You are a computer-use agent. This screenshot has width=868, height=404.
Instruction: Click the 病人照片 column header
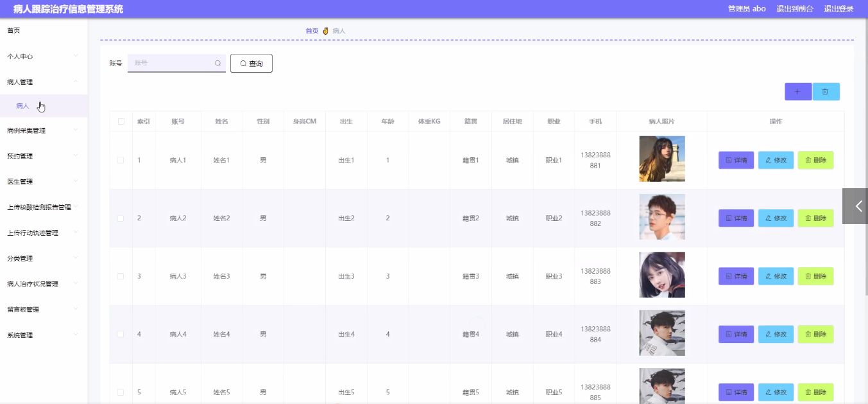pyautogui.click(x=661, y=121)
